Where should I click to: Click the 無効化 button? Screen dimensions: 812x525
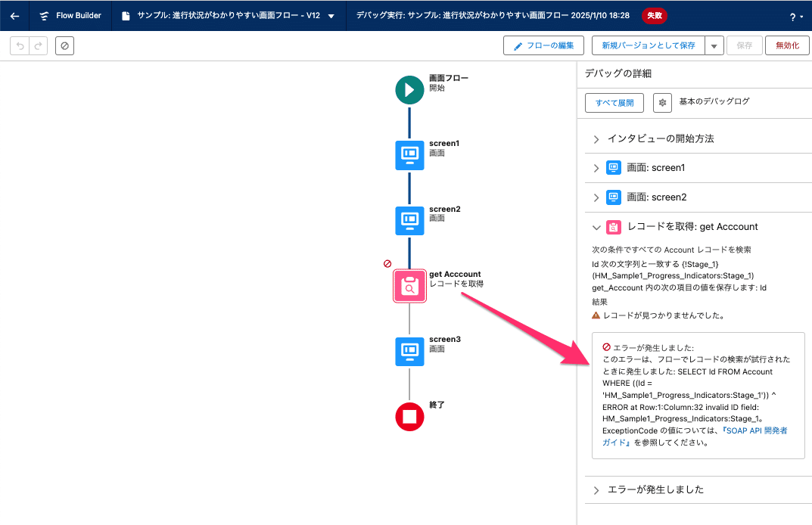pyautogui.click(x=787, y=45)
